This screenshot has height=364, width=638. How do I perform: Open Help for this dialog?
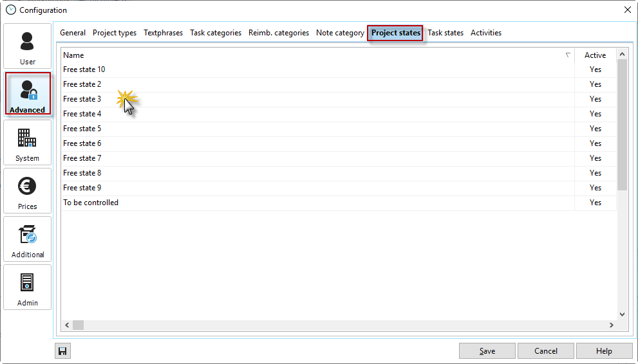click(x=604, y=351)
